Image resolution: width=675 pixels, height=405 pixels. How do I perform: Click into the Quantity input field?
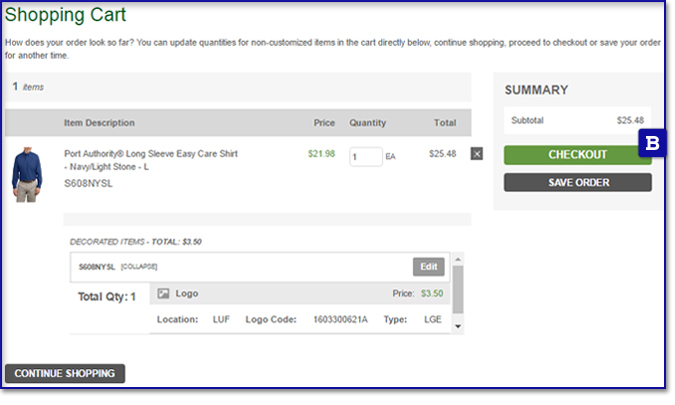(365, 156)
